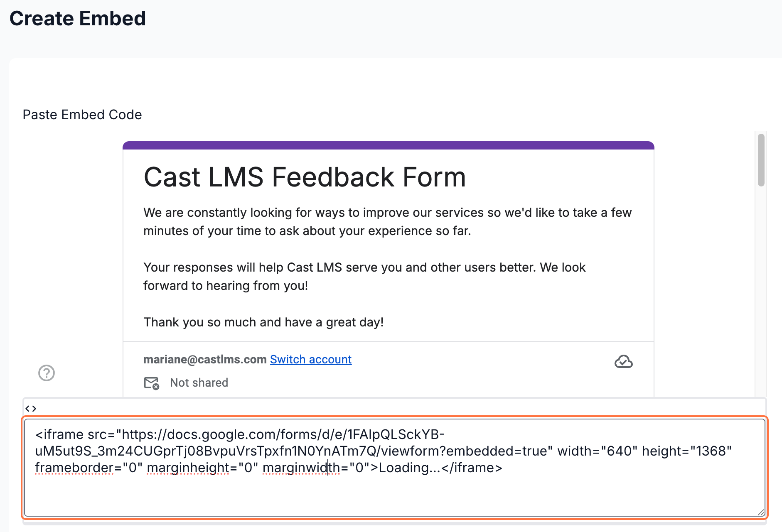The image size is (782, 532).
Task: Click the textarea resize handle
Action: click(x=760, y=512)
